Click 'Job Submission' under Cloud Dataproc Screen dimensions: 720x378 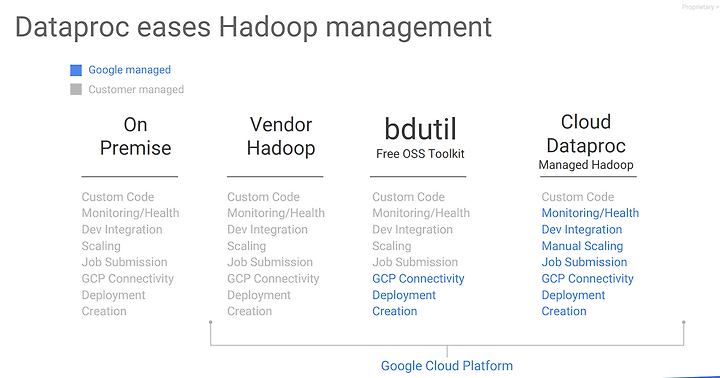(x=584, y=262)
